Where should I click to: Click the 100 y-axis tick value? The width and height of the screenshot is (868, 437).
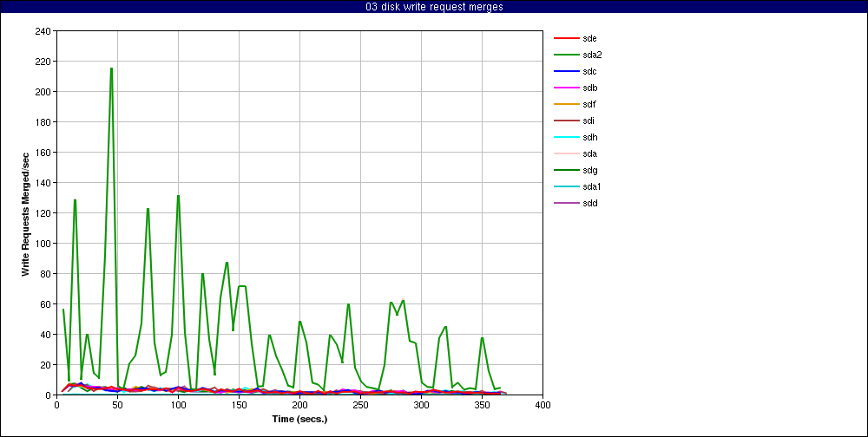point(43,244)
